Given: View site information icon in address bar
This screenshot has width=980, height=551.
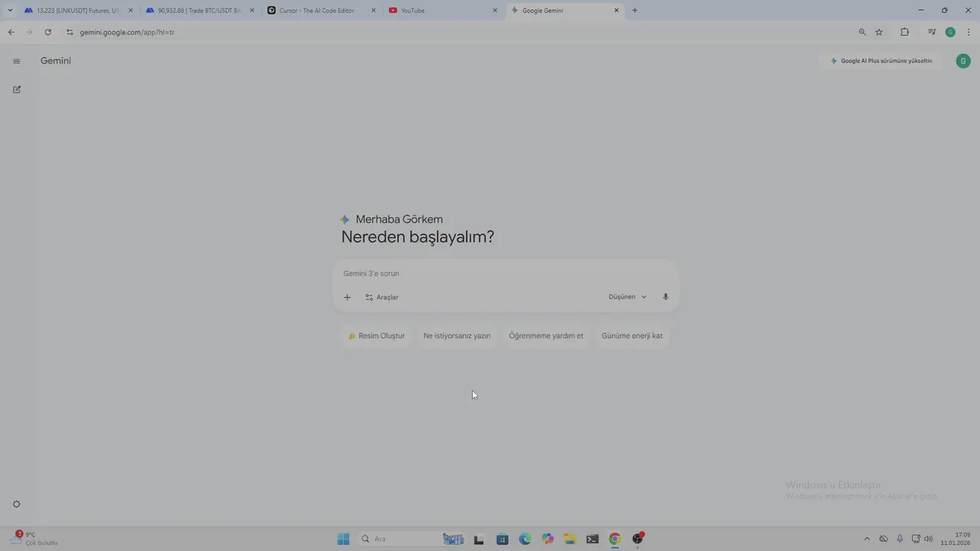Looking at the screenshot, I should (70, 32).
